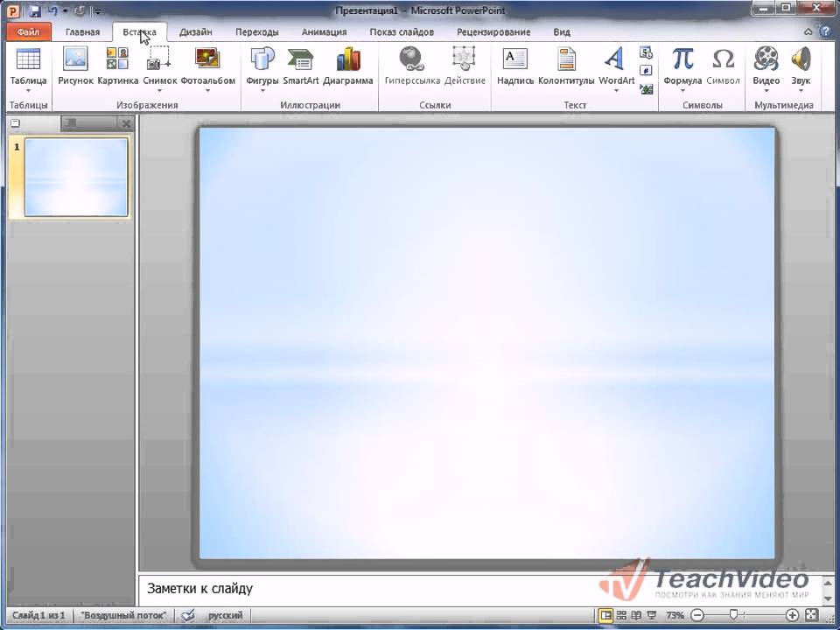Expand the Видео dropdown arrow
This screenshot has height=630, width=840.
766,90
